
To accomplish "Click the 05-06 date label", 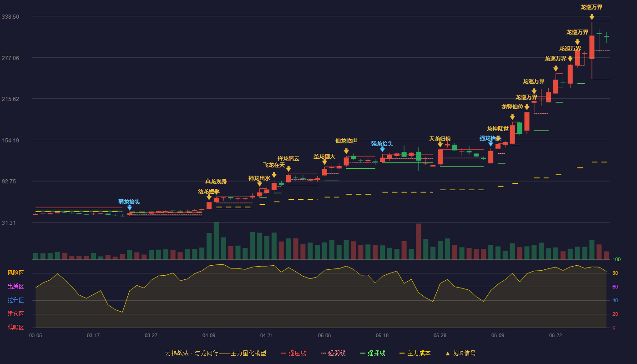I will [x=324, y=335].
